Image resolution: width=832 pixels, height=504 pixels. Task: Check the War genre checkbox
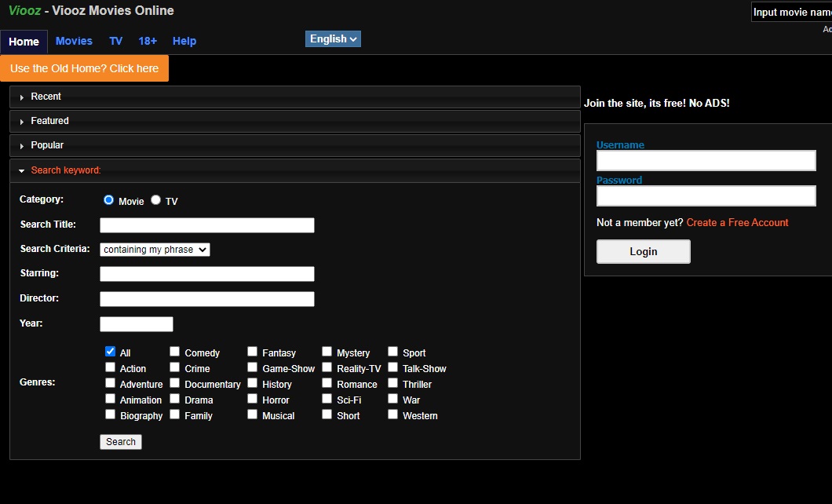[392, 399]
